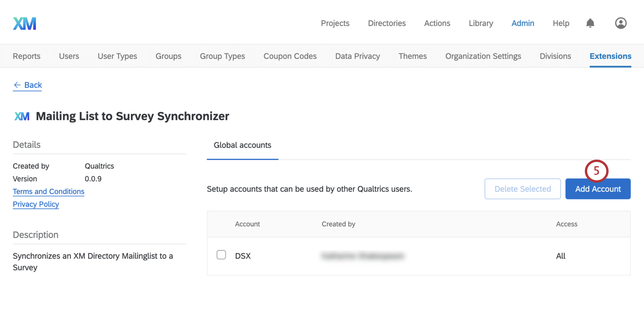Viewport: 644px width, 322px height.
Task: Switch to the User Types tab
Action: coord(117,56)
